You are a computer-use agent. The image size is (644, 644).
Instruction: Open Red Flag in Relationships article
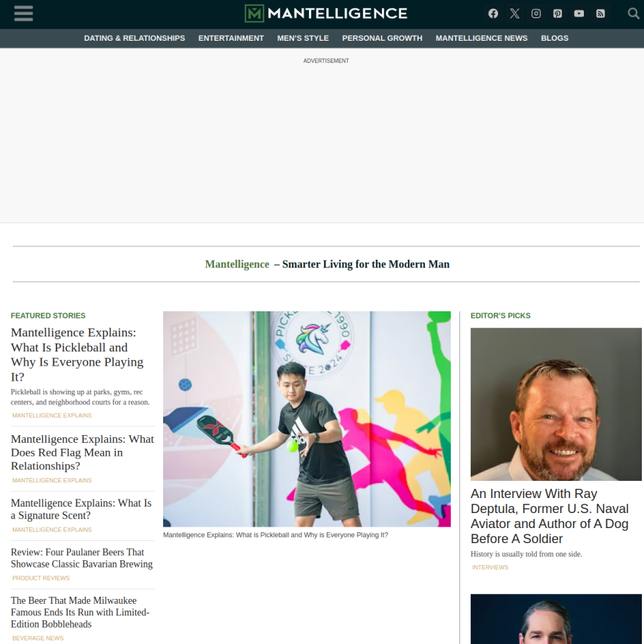(82, 452)
